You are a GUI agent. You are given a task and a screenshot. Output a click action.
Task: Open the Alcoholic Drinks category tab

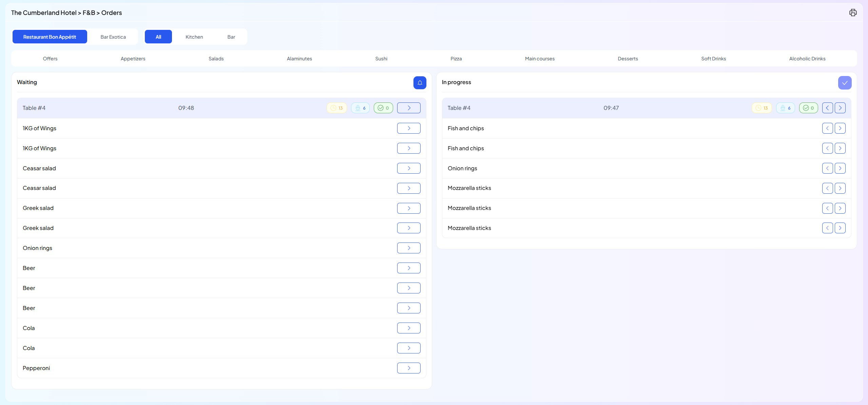pos(807,59)
